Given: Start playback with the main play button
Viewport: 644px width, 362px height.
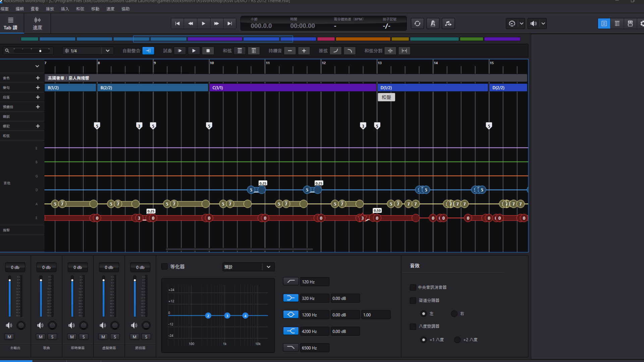Looking at the screenshot, I should pyautogui.click(x=203, y=23).
